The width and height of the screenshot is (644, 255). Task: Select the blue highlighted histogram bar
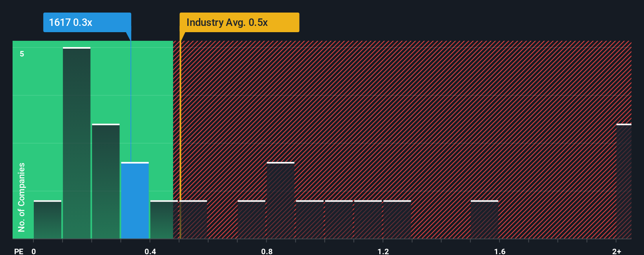[x=135, y=200]
